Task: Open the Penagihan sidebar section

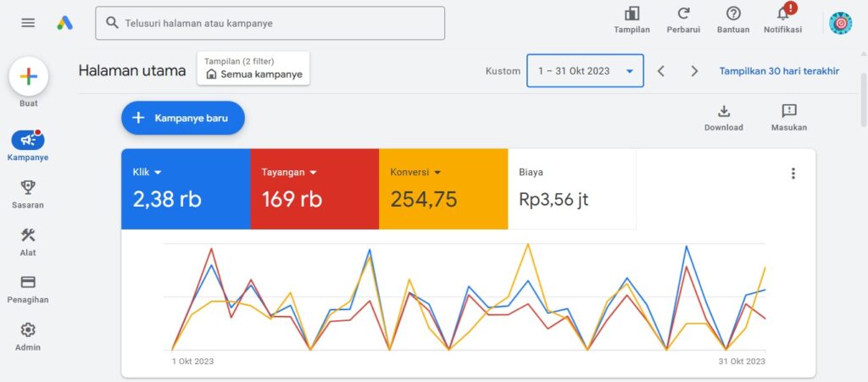Action: tap(28, 289)
